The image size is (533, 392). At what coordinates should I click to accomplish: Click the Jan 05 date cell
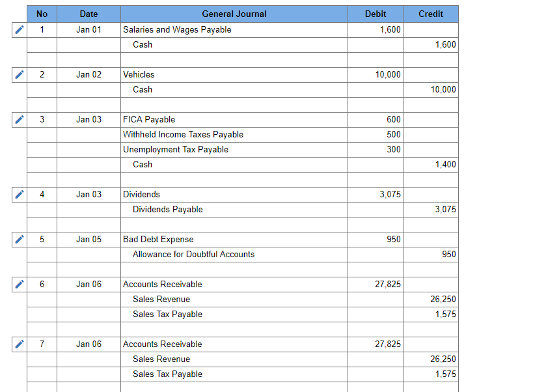pyautogui.click(x=89, y=240)
